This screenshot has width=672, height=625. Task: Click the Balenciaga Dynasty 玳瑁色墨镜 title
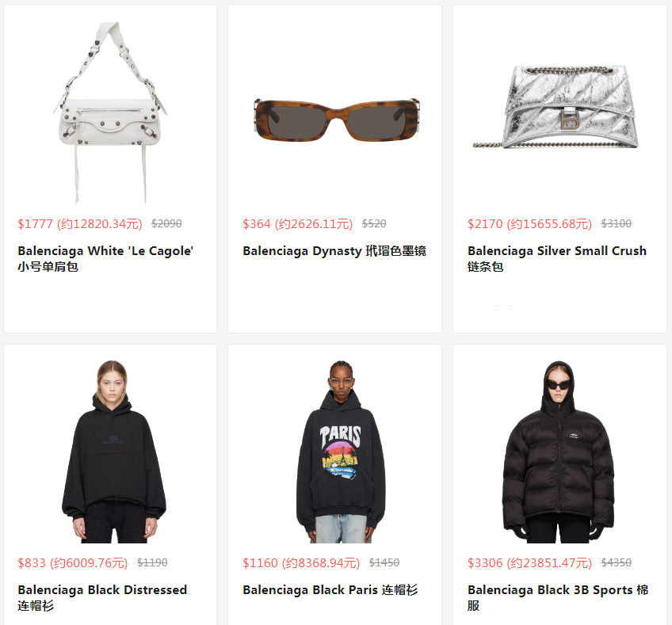pos(334,250)
